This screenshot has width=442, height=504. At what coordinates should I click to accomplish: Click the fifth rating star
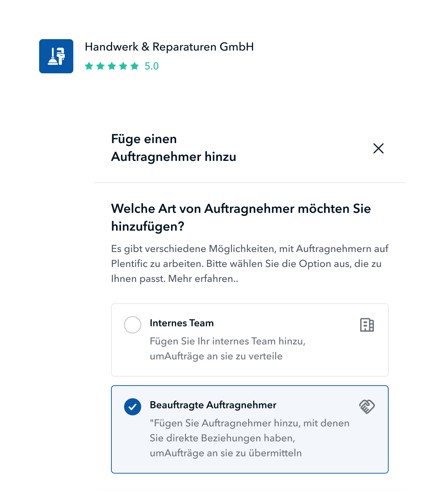(x=135, y=66)
